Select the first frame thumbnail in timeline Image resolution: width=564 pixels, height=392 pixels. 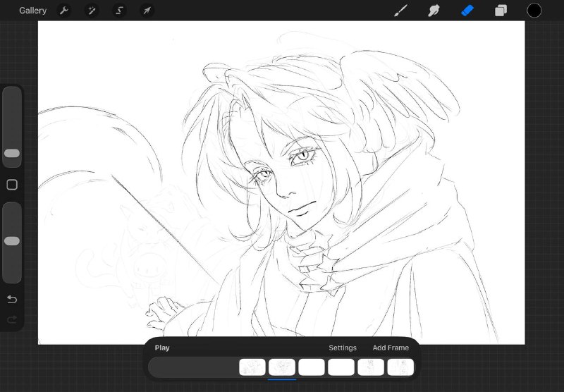click(252, 367)
